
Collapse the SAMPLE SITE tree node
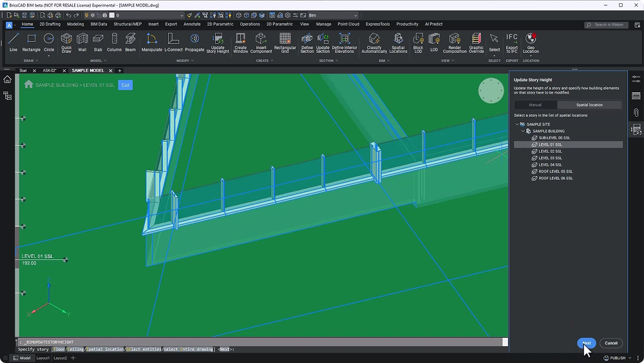pyautogui.click(x=517, y=124)
